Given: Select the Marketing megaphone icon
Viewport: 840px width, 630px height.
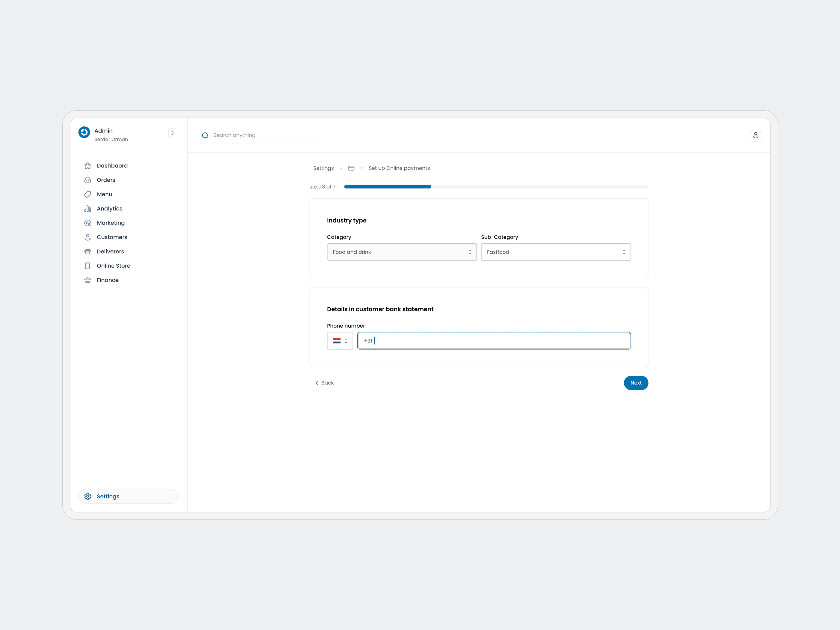Looking at the screenshot, I should (87, 223).
